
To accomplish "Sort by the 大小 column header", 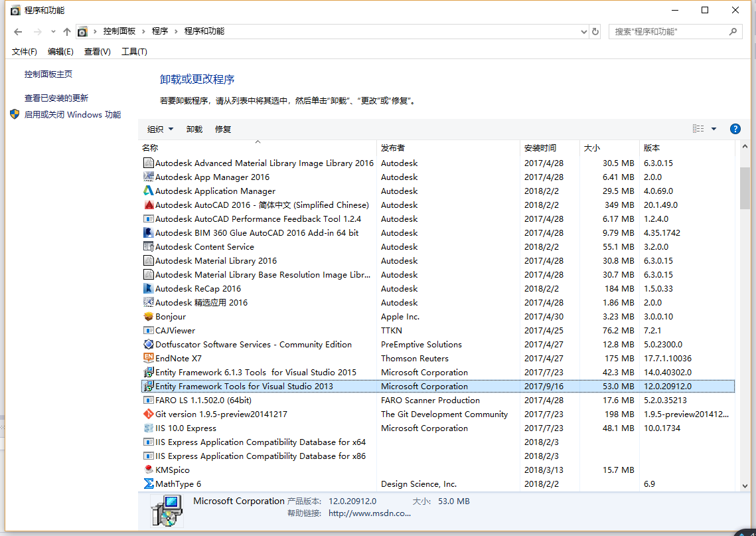I will point(610,147).
